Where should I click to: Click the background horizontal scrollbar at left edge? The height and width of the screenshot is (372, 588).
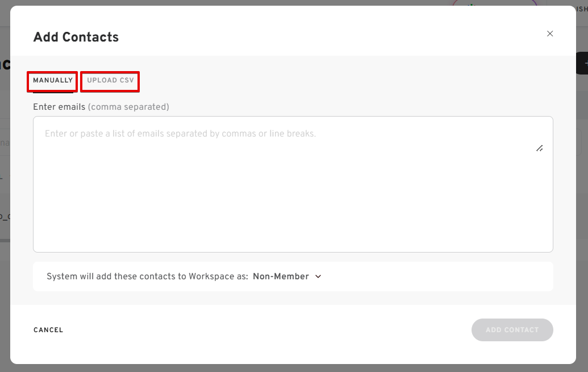[x=5, y=241]
